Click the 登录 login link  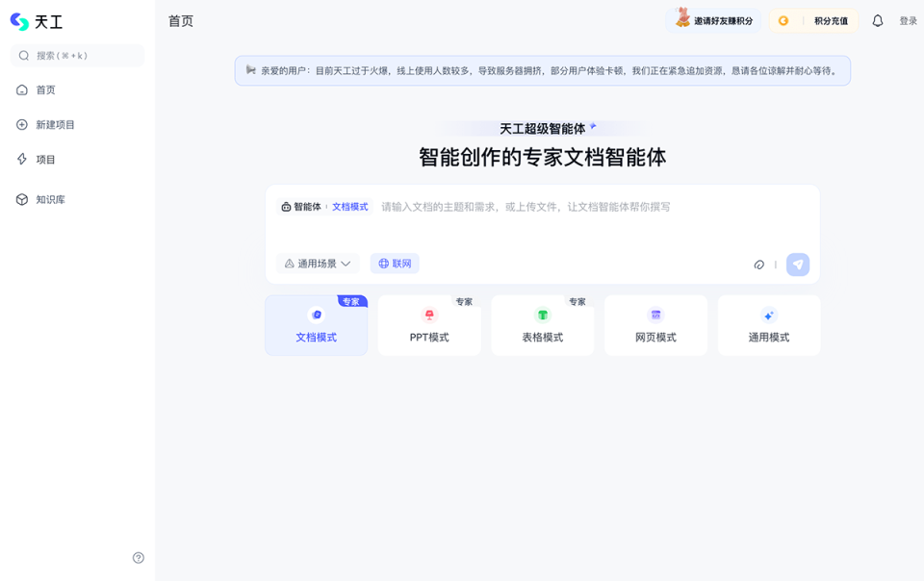click(x=907, y=19)
